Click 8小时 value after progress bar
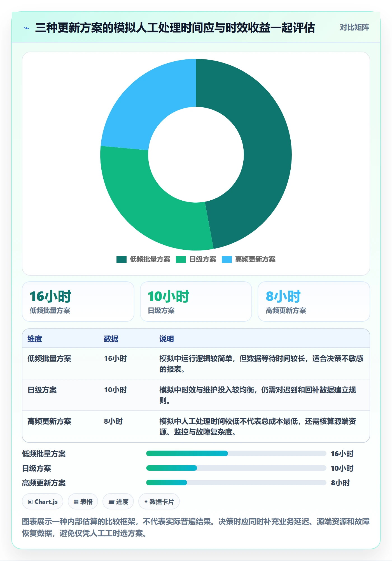Image resolution: width=392 pixels, height=561 pixels. pyautogui.click(x=340, y=483)
